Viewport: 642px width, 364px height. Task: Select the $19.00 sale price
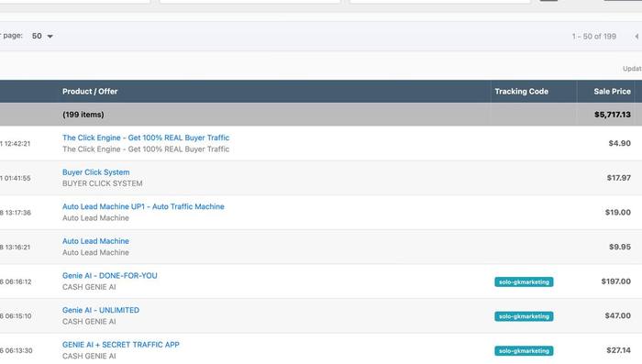coord(618,212)
